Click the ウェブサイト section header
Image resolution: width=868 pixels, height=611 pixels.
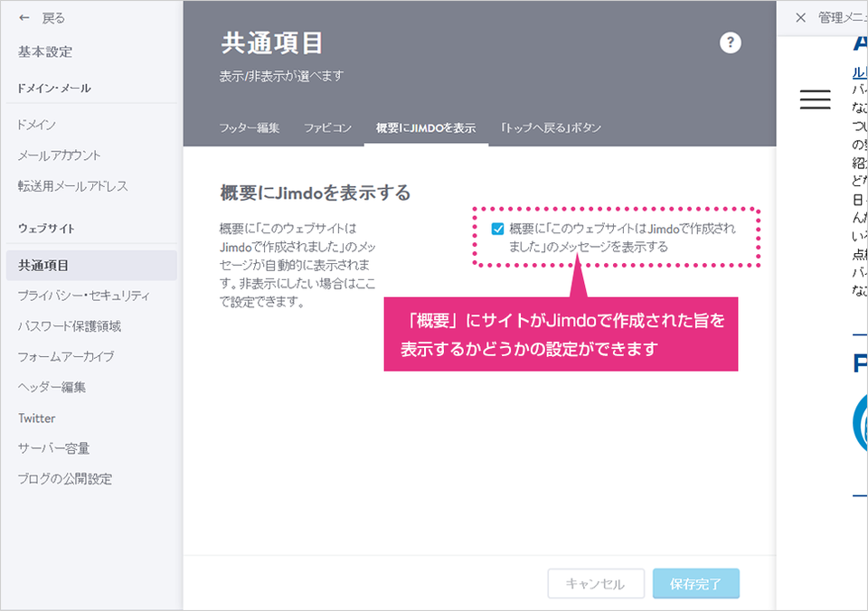[46, 228]
